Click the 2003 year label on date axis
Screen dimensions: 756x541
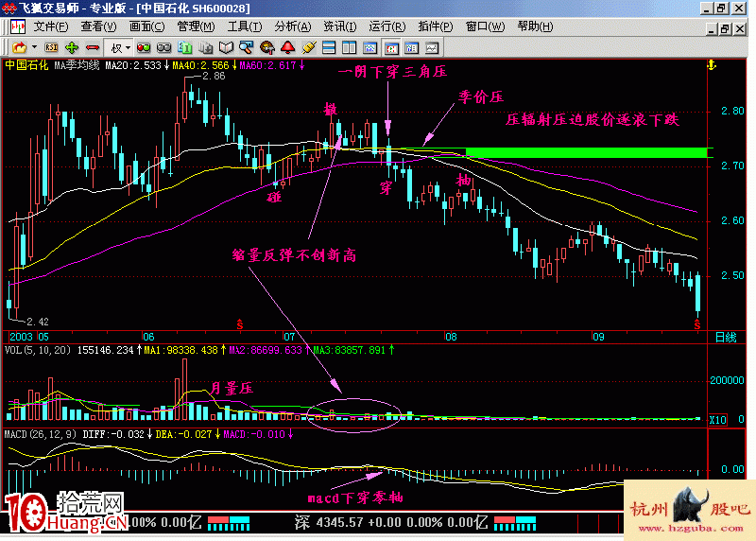[x=21, y=337]
